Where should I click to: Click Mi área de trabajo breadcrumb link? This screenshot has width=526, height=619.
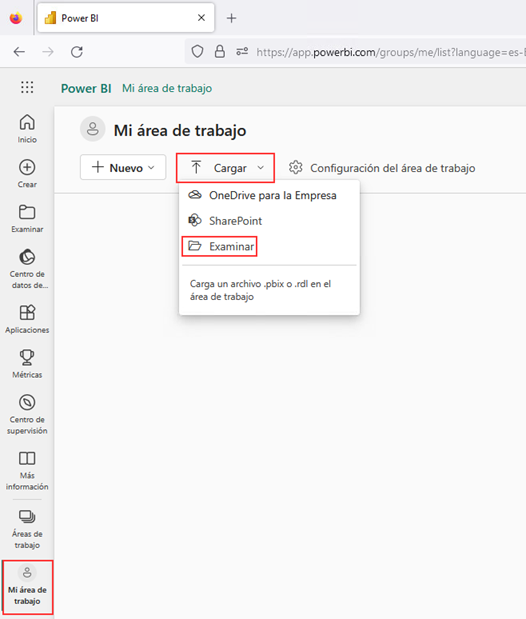167,88
